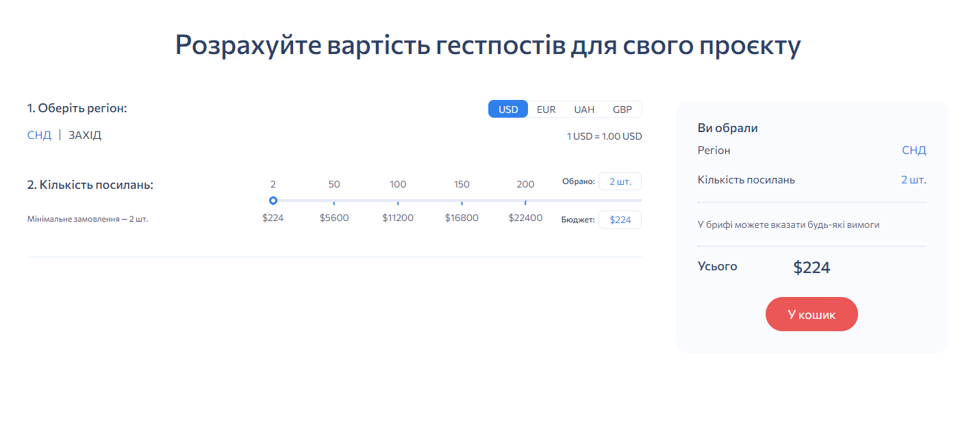Click the 200 links slider mark
This screenshot has height=427, width=980.
[525, 201]
